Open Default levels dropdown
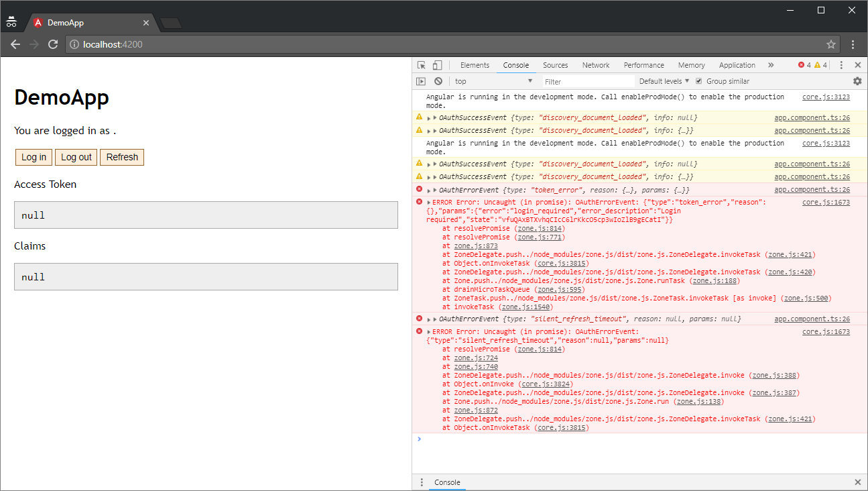Screen dimensions: 868x491 tap(664, 81)
